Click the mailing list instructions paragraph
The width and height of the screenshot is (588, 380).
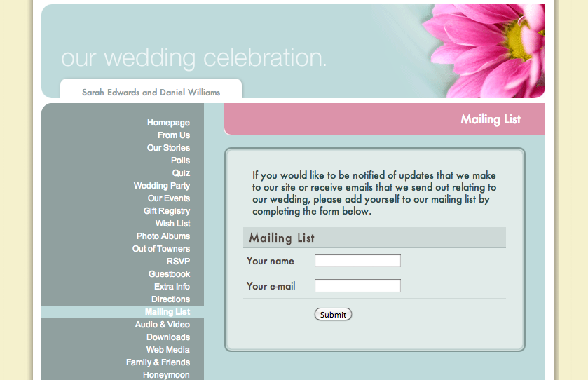(x=374, y=194)
